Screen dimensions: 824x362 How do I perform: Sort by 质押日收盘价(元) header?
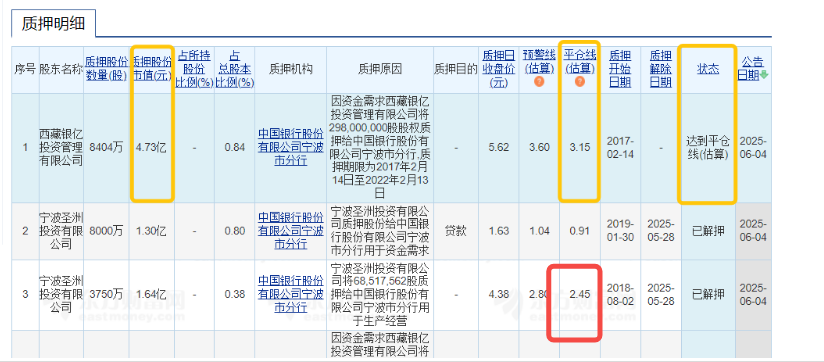(499, 68)
